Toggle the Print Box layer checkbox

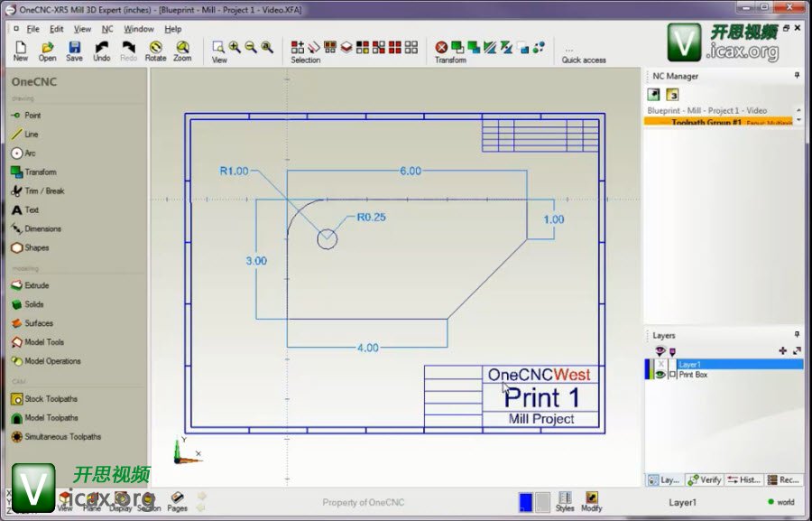click(x=672, y=375)
